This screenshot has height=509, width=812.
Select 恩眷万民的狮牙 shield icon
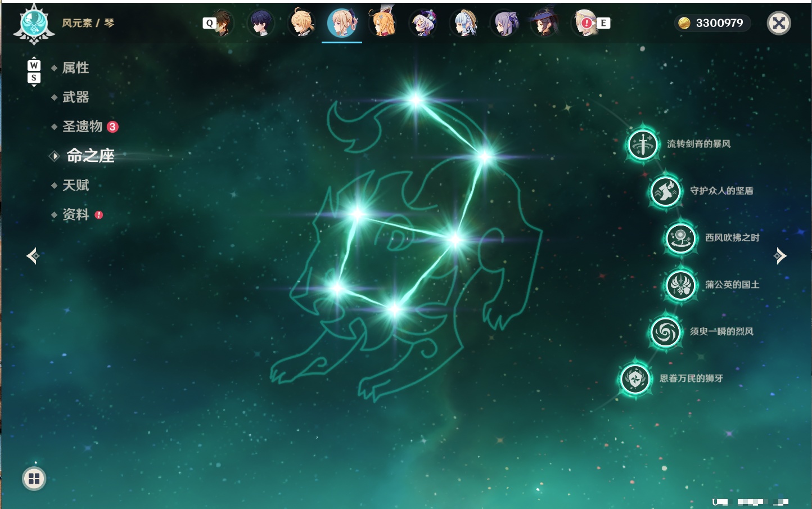(x=635, y=379)
